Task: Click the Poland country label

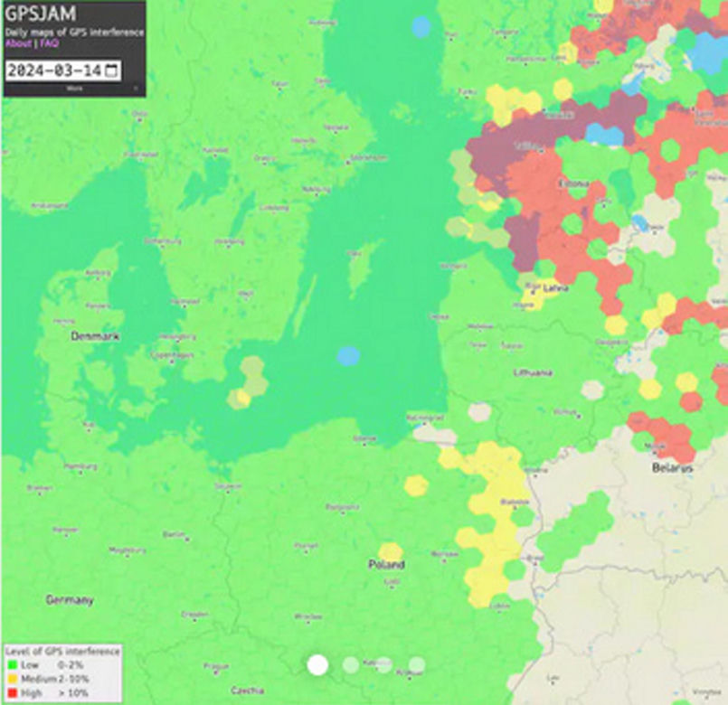Action: (386, 565)
